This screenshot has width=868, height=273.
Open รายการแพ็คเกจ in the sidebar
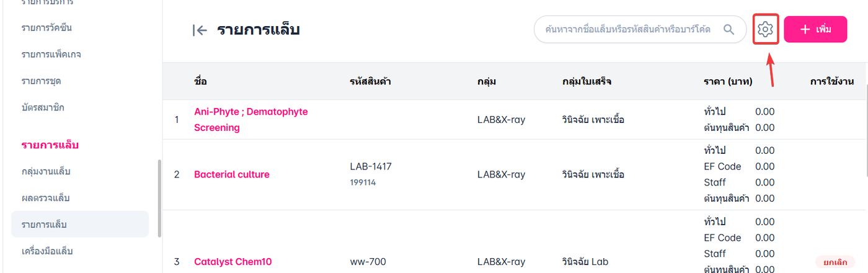(51, 54)
